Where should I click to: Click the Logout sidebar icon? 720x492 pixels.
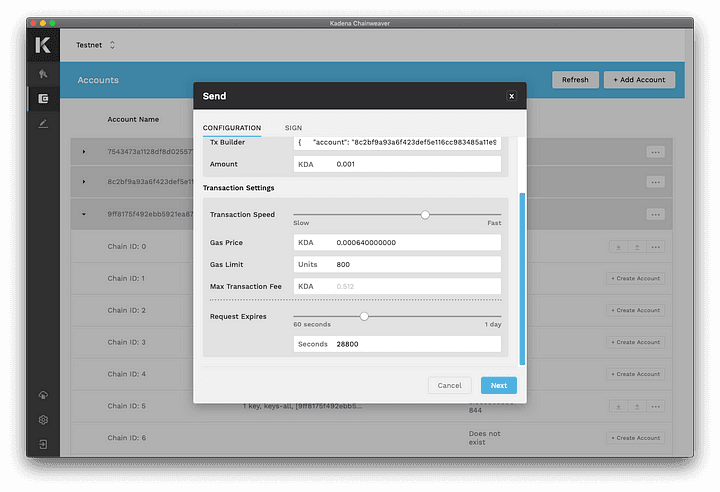coord(43,444)
